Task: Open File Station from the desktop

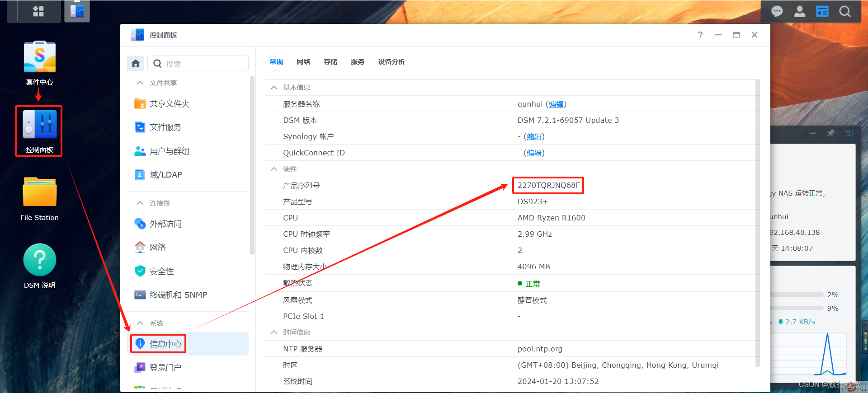Action: tap(39, 199)
